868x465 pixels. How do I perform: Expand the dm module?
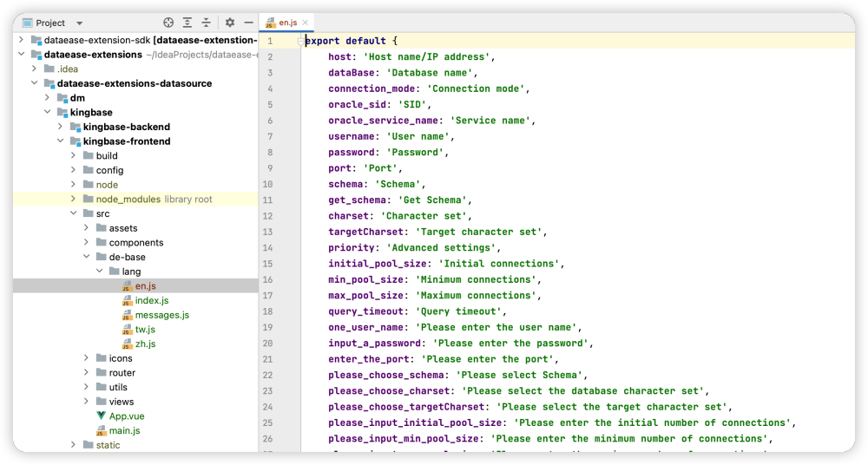point(47,97)
